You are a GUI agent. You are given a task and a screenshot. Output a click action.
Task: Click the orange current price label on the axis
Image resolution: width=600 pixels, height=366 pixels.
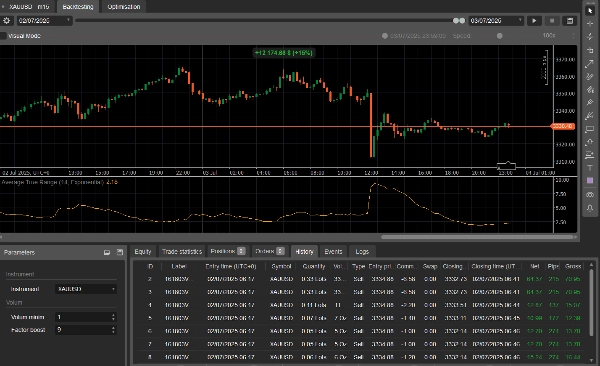562,126
